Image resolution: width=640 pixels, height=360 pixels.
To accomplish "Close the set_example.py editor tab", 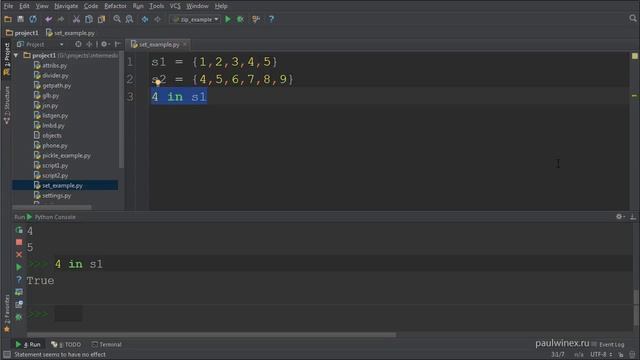I will tap(185, 44).
